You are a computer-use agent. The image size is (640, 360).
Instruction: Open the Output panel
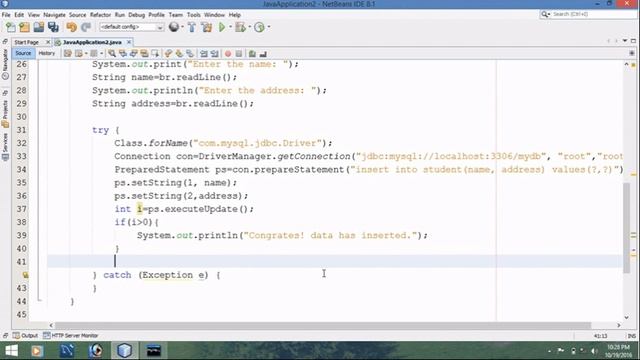[25, 336]
